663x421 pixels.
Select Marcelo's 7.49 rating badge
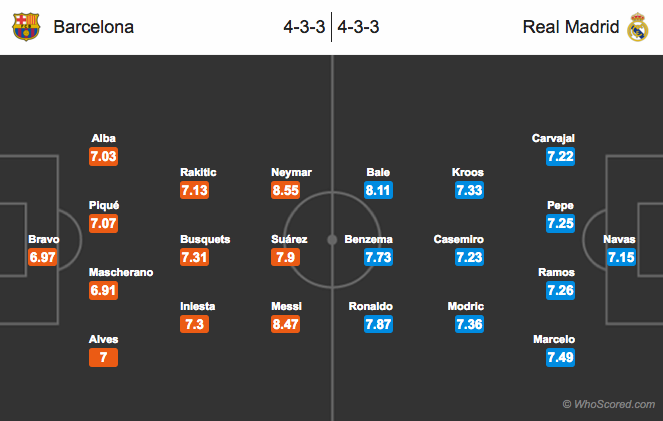560,357
